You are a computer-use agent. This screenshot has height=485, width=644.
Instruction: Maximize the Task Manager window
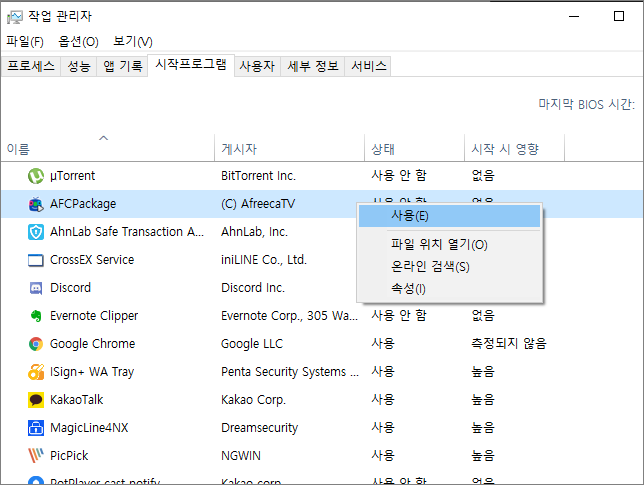click(619, 16)
